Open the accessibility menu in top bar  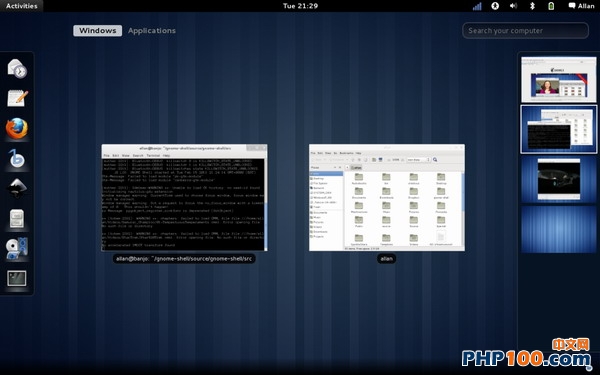pos(495,6)
